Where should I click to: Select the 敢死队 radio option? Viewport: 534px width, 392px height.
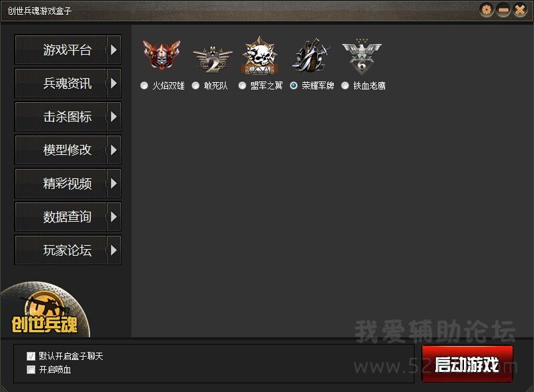click(196, 85)
